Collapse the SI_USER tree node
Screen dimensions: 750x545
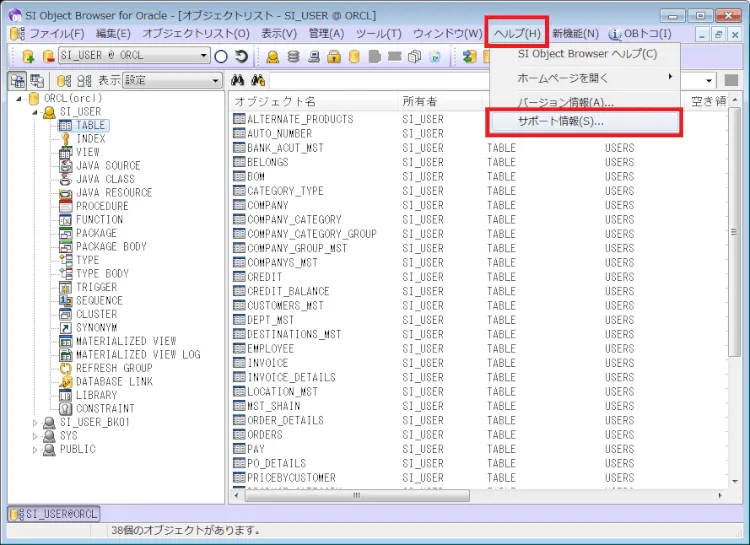point(35,112)
